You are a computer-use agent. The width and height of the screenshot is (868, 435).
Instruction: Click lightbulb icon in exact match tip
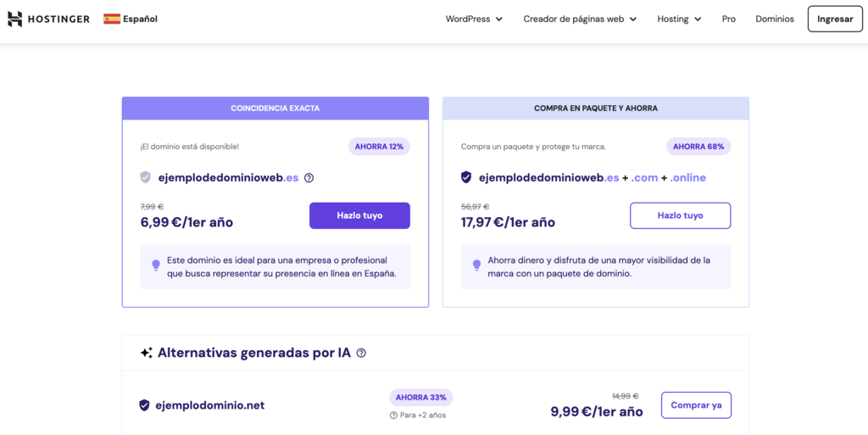coord(156,265)
